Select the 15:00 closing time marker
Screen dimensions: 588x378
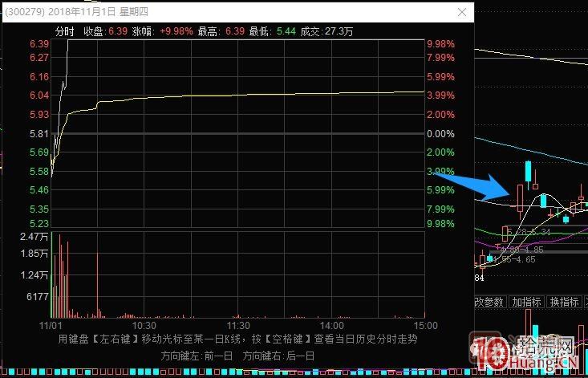click(x=424, y=327)
